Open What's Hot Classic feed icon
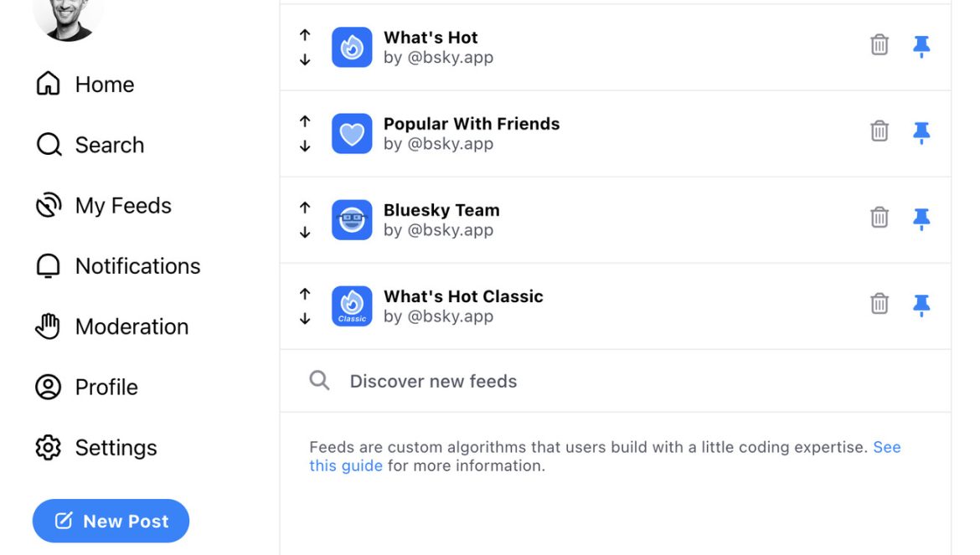Screen dimensions: 980x555 [352, 306]
